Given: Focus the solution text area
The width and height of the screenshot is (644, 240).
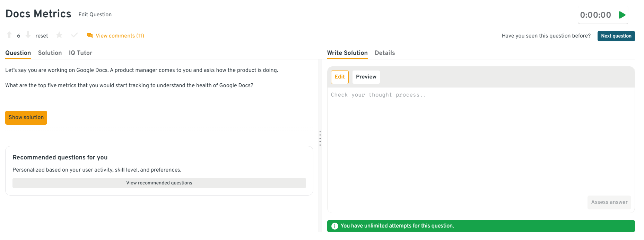Looking at the screenshot, I should click(x=481, y=139).
